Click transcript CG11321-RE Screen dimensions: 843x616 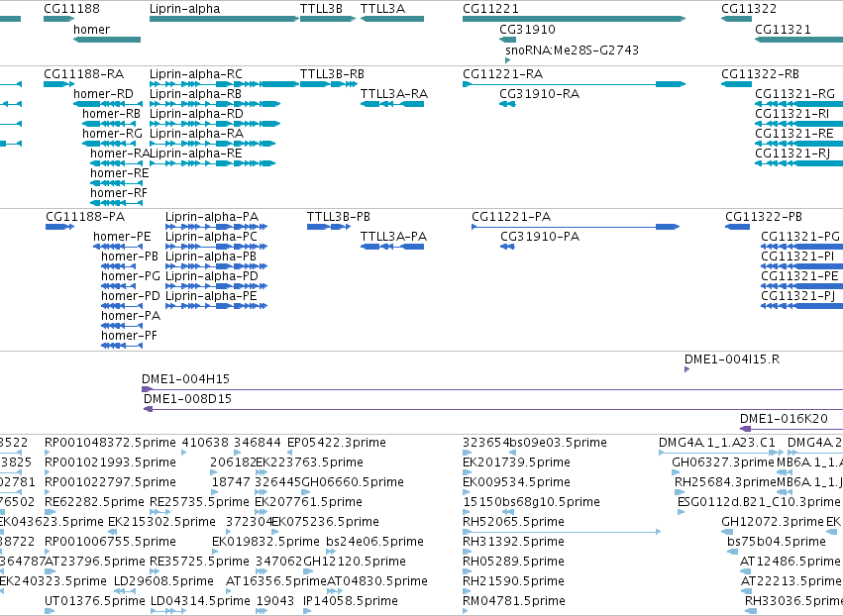[x=794, y=134]
